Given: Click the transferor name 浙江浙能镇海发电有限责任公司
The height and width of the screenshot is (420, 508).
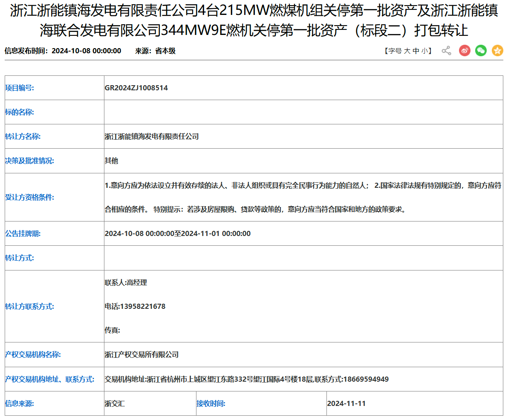Looking at the screenshot, I should (152, 136).
